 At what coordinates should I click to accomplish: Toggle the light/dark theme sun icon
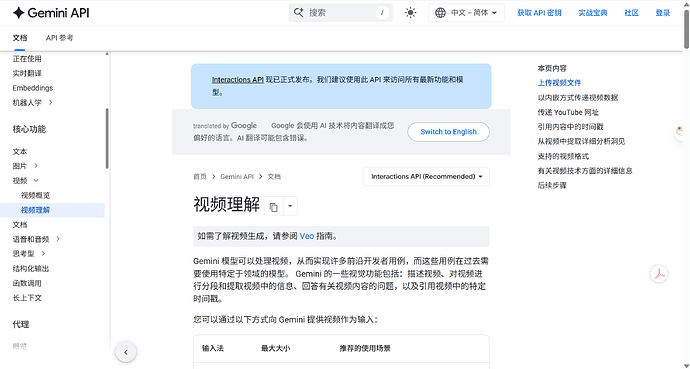click(410, 13)
